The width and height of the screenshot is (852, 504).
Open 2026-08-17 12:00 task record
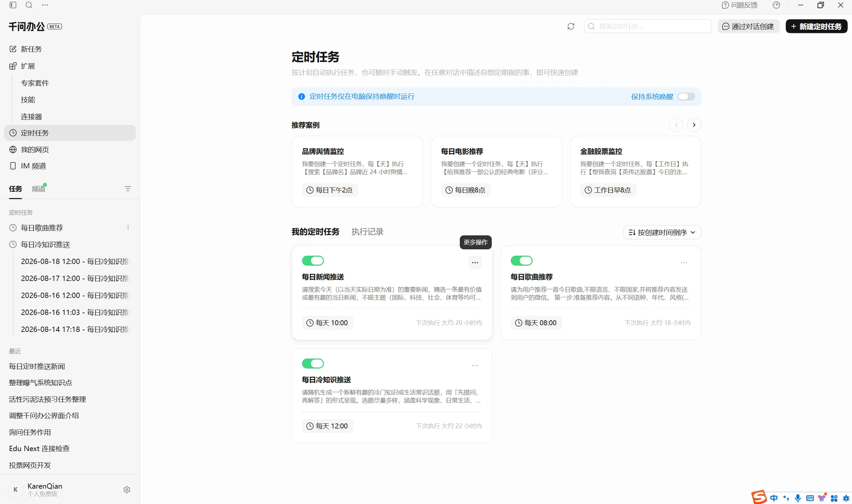pos(75,279)
